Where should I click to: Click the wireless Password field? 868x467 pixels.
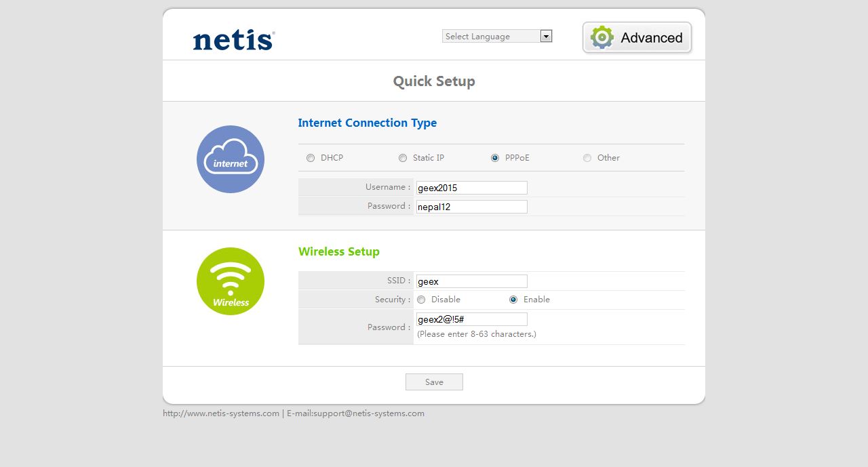click(471, 319)
